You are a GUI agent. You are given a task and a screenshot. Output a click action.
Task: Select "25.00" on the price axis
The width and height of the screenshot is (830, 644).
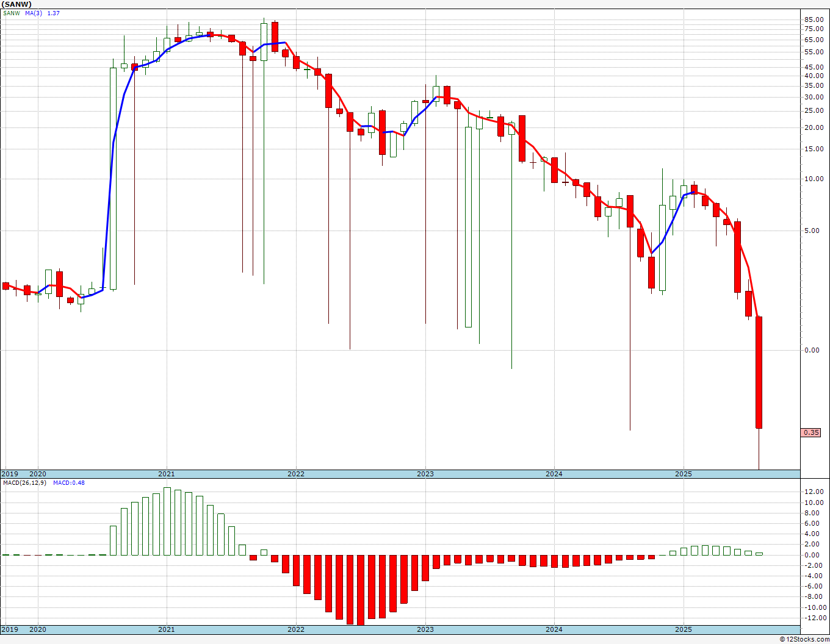(x=814, y=110)
